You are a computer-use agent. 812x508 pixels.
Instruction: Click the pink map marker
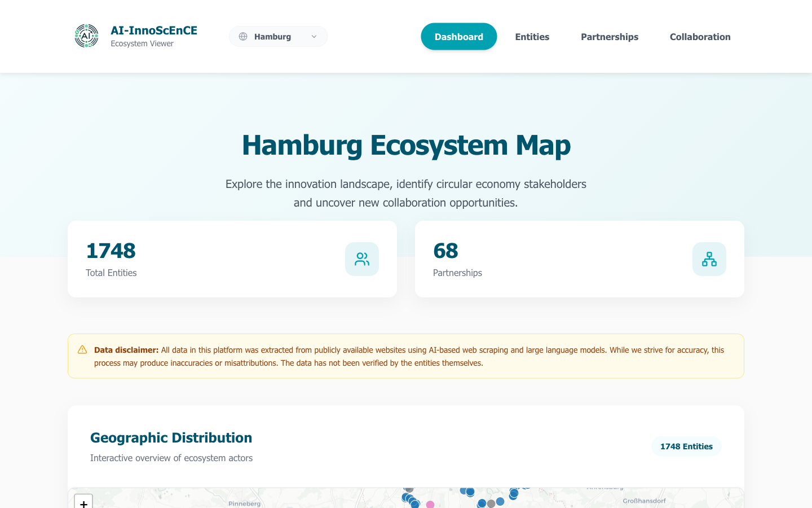click(x=430, y=505)
